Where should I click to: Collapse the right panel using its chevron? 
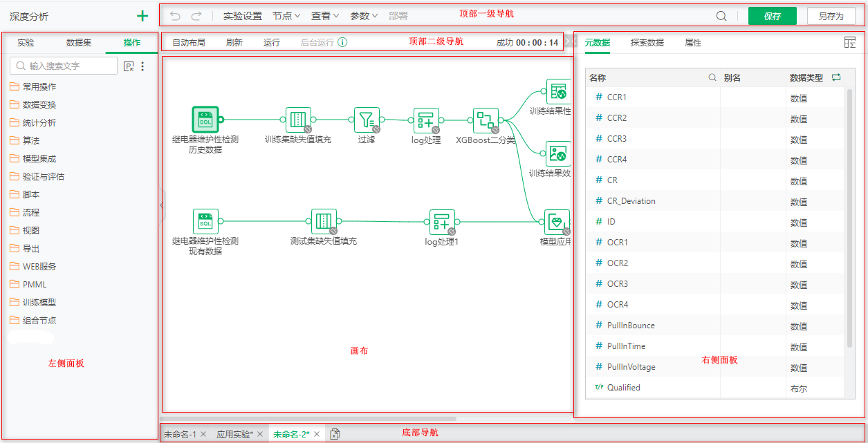point(569,40)
